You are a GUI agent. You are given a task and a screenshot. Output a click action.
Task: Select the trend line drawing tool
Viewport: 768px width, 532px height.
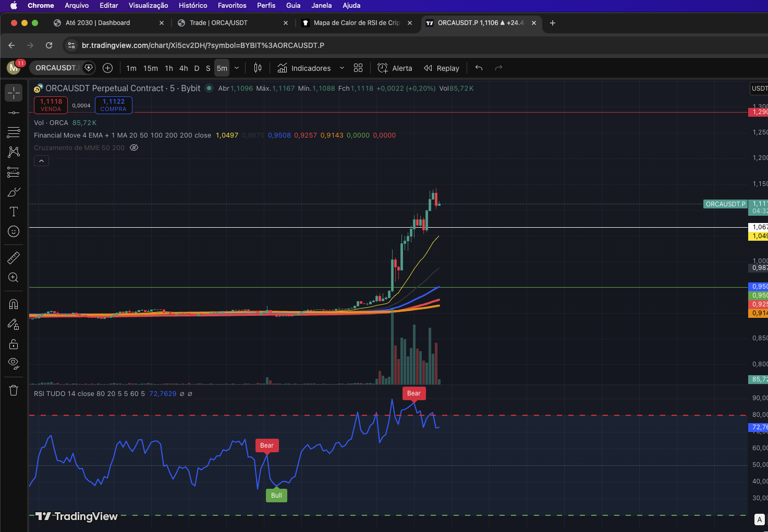14,113
